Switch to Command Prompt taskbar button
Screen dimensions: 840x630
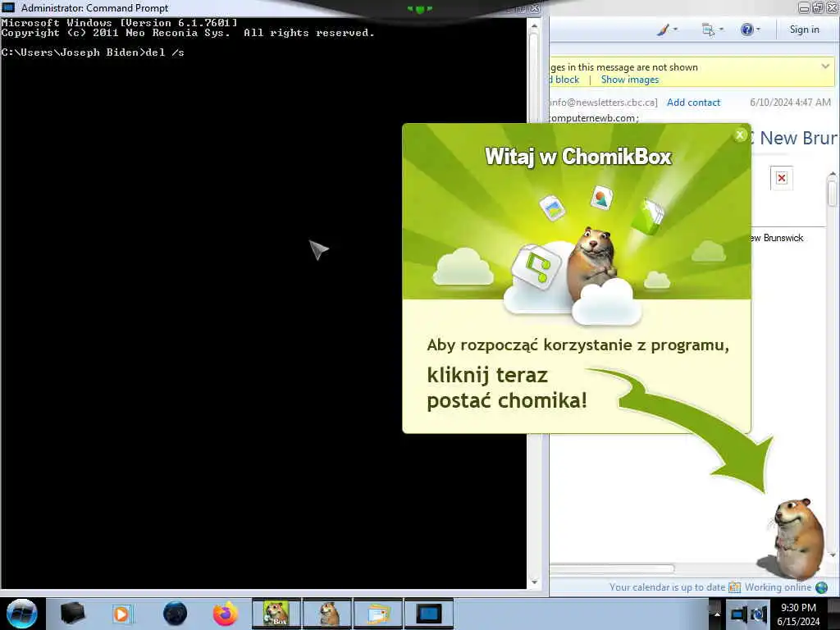click(429, 614)
